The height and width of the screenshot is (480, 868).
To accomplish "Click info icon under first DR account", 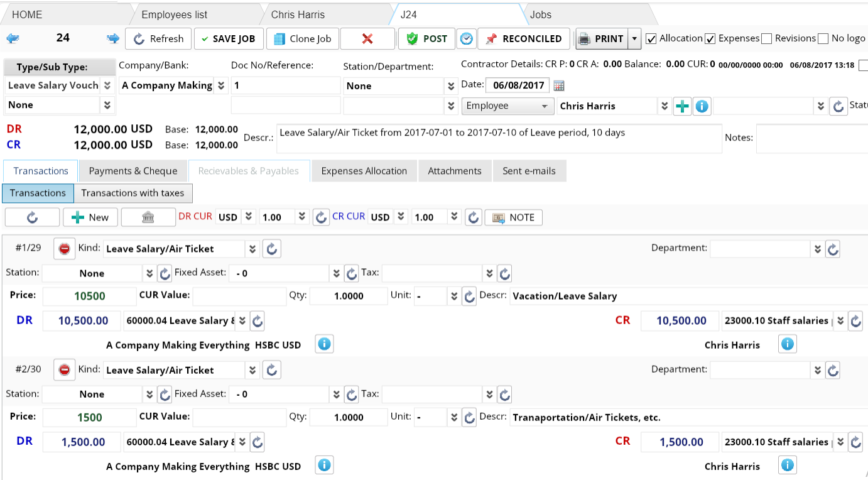I will [324, 344].
